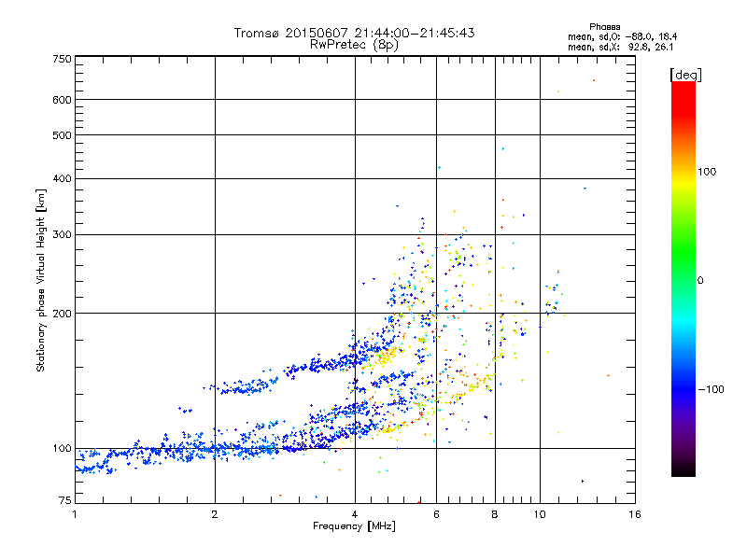Click the '[deg]' colorbar unit label
This screenshot has width=747, height=560.
pyautogui.click(x=685, y=75)
